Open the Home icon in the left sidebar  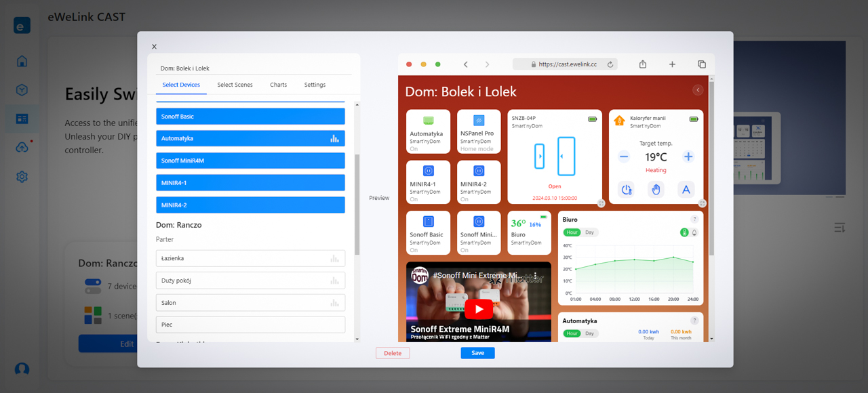(x=22, y=61)
